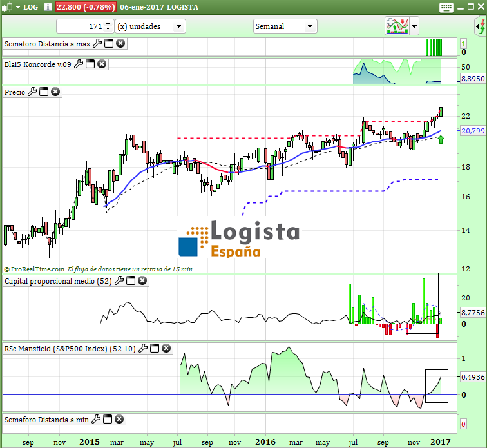
Task: Open settings wrench for Semaforo Distancia a max
Action: tap(97, 44)
